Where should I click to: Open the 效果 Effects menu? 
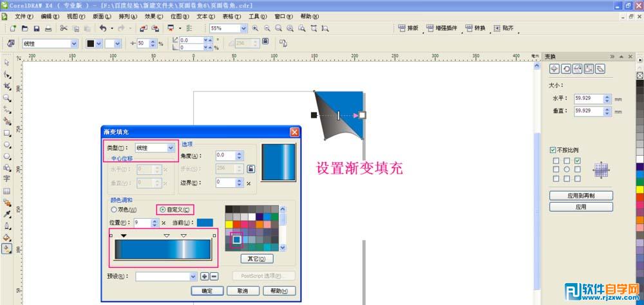point(154,17)
